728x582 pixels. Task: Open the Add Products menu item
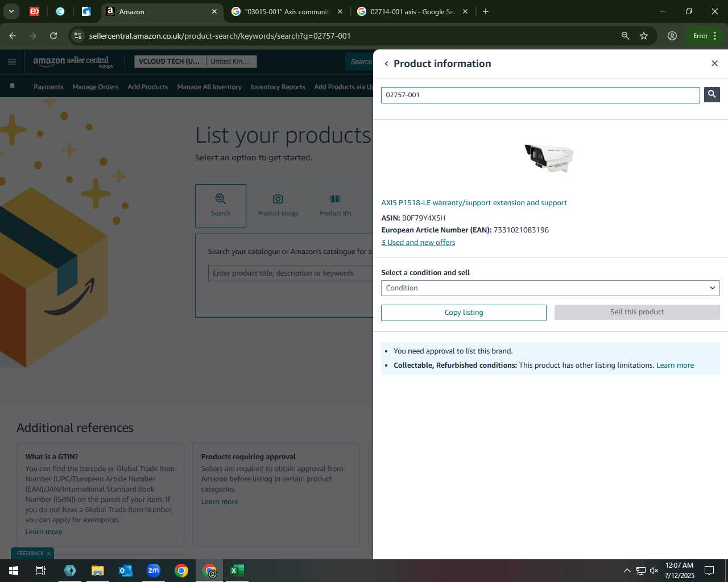pos(148,87)
